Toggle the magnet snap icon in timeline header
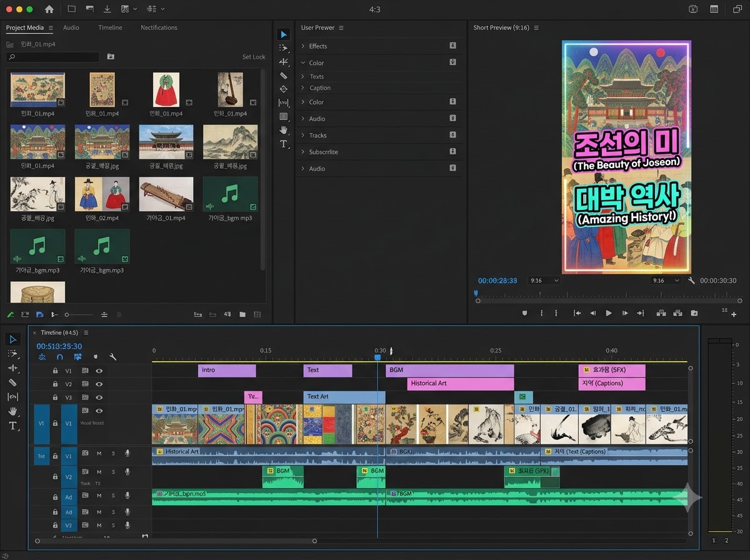The height and width of the screenshot is (560, 750). (x=60, y=357)
